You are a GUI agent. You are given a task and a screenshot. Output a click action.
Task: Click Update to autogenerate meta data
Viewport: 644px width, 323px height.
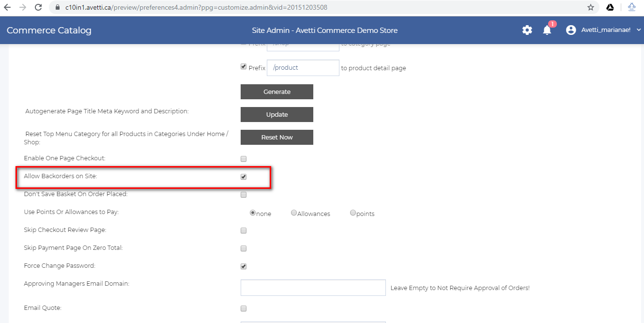[277, 114]
